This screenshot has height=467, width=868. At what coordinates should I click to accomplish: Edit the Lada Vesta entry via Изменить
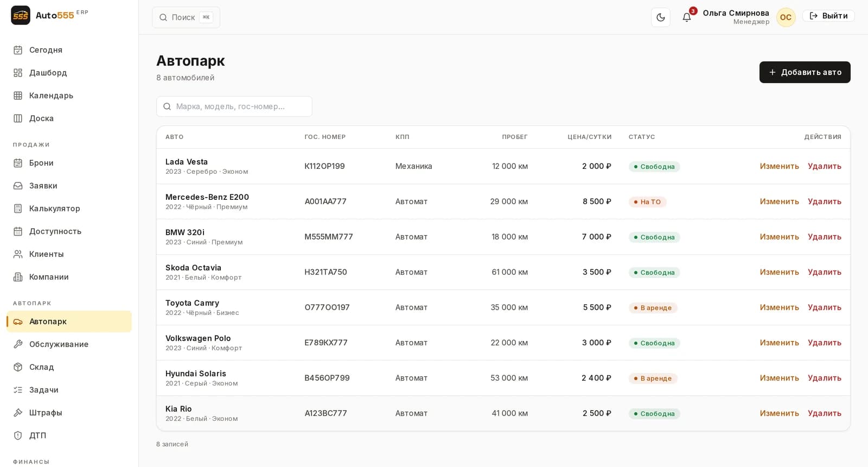(x=779, y=166)
